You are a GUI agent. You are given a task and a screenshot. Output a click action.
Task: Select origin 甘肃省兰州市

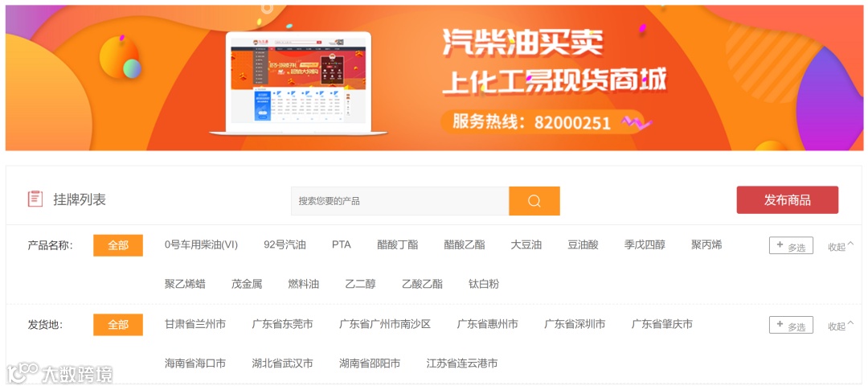coord(194,324)
